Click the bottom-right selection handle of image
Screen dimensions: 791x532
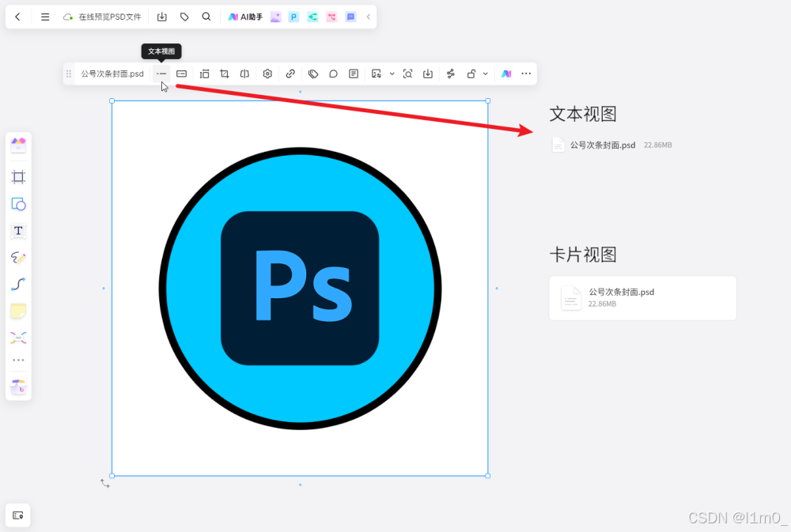tap(488, 476)
